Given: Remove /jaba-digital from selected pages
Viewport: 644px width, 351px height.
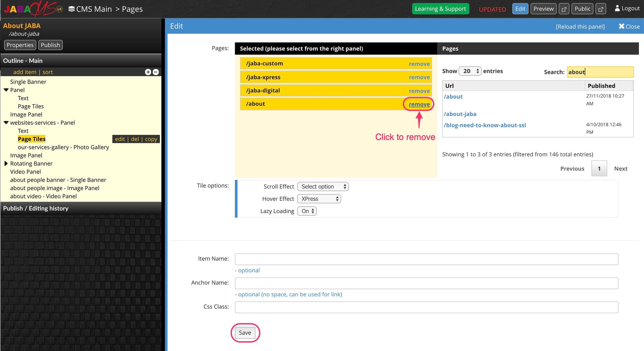Looking at the screenshot, I should coord(419,91).
